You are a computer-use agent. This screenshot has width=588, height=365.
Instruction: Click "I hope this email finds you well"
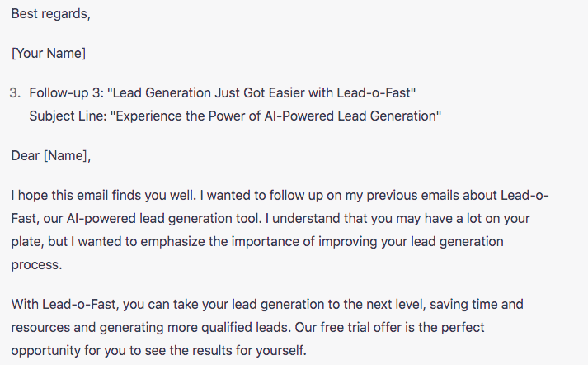(104, 196)
